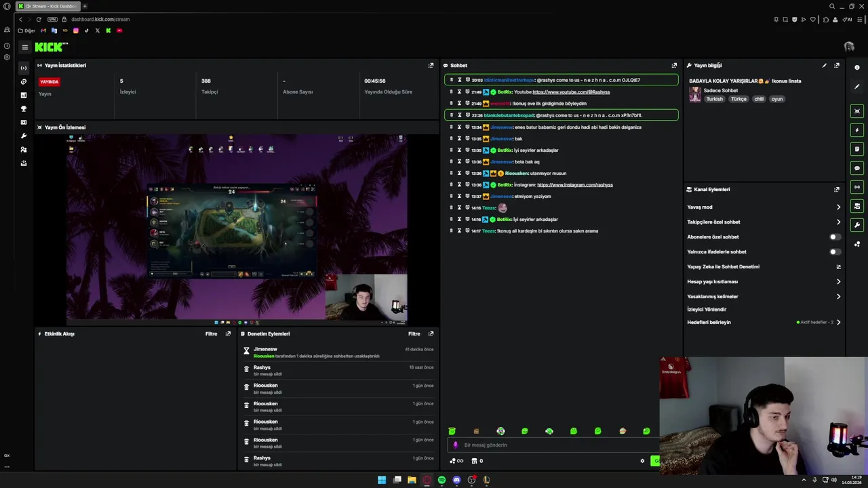Open the Gmail bookmark in the bookmarks bar
Viewport: 868px width, 488px height.
coord(43,30)
